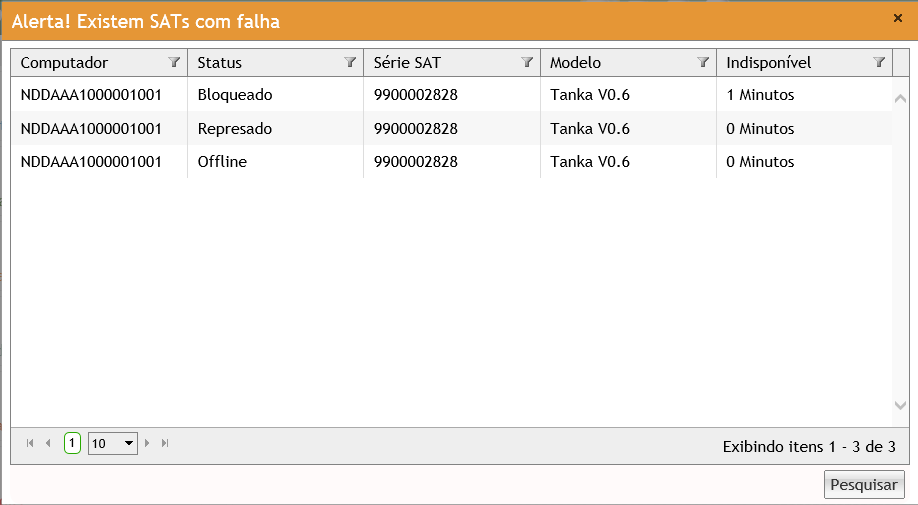This screenshot has width=918, height=505.
Task: Go to previous page arrow
Action: [x=48, y=443]
